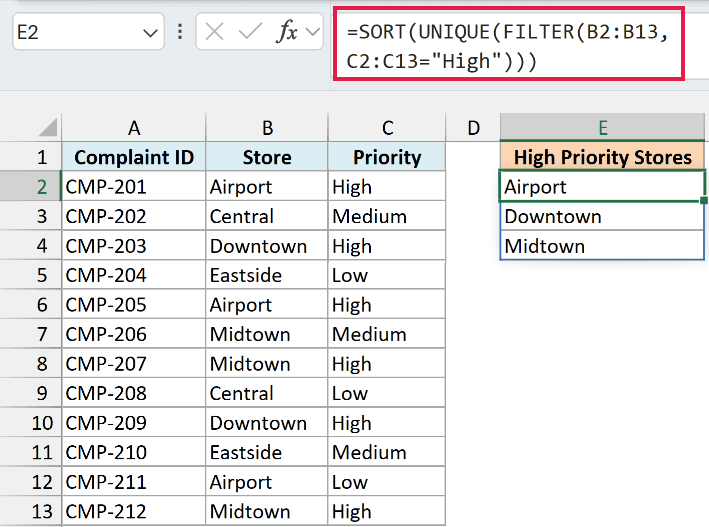Click cell CMP-205
The width and height of the screenshot is (709, 527).
coord(134,304)
